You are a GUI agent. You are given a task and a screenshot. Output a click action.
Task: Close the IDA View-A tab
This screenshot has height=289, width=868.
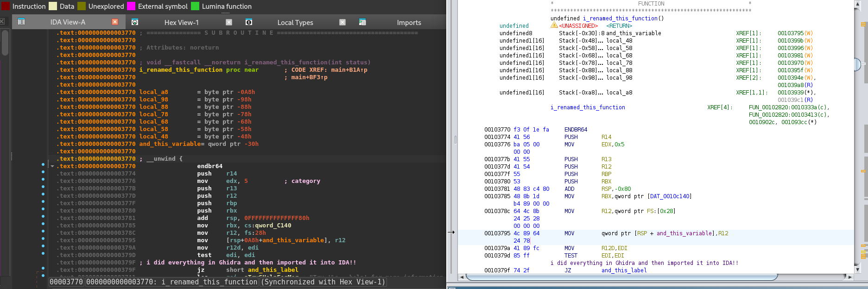pos(115,22)
